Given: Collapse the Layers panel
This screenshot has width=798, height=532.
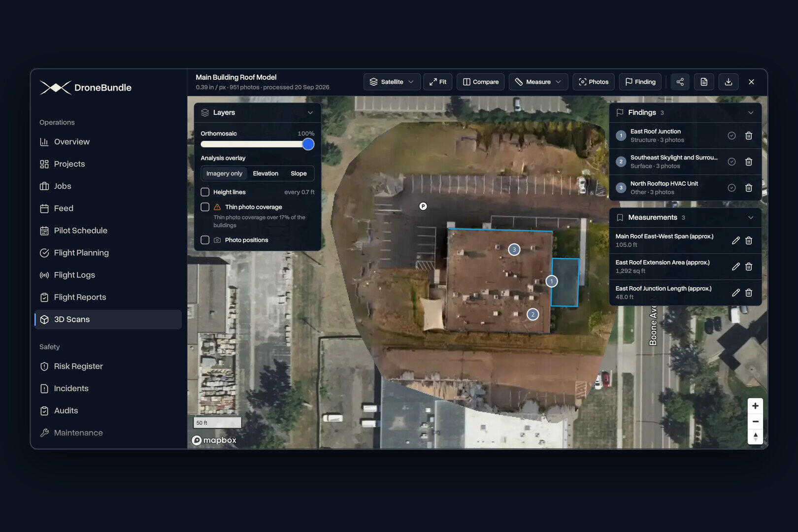Looking at the screenshot, I should click(310, 113).
